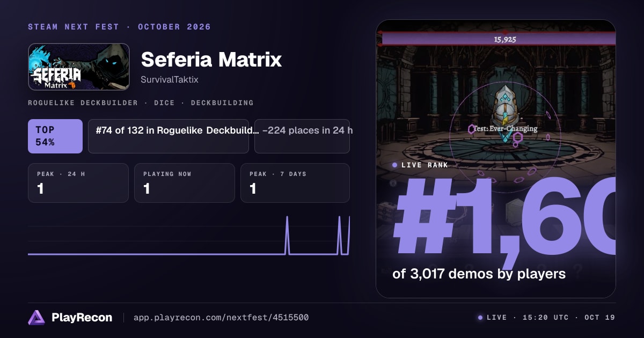Click the first spike on the player chart
Screen dimensions: 644x338
tap(287, 235)
